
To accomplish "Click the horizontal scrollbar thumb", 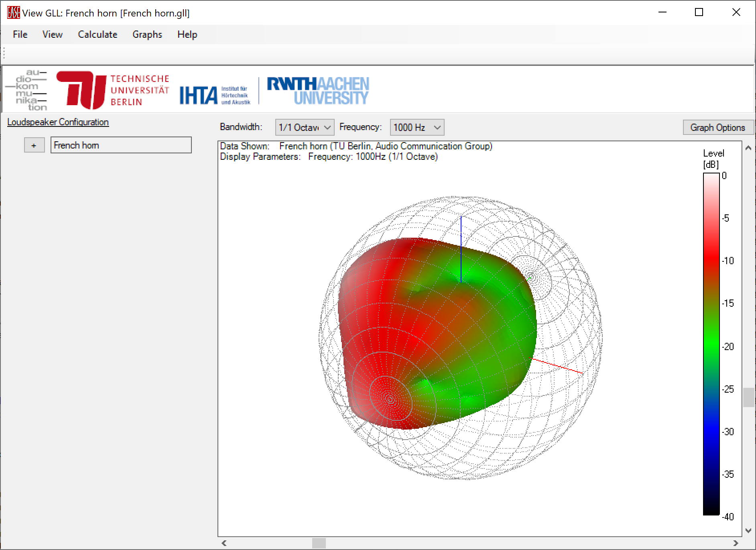I will pyautogui.click(x=319, y=543).
